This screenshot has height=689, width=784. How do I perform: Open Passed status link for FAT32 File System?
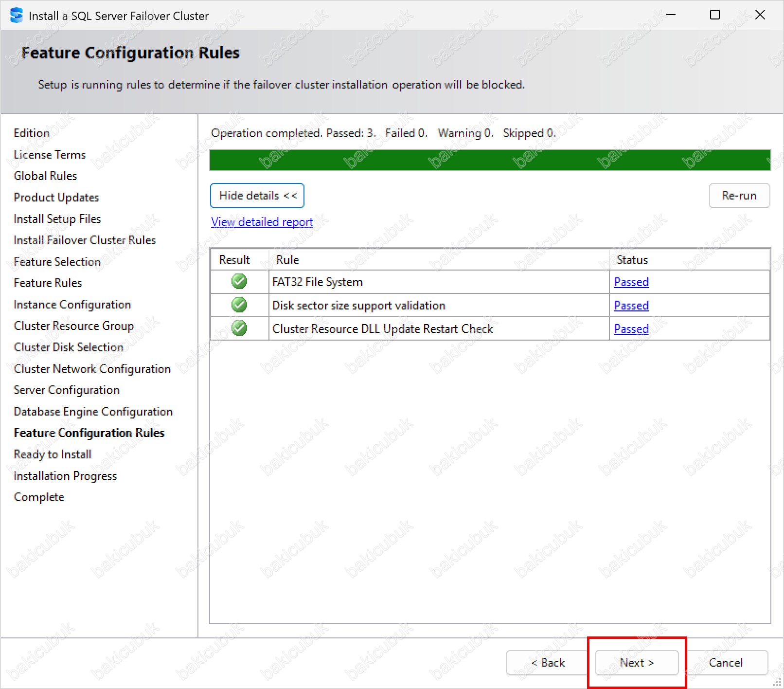point(631,282)
